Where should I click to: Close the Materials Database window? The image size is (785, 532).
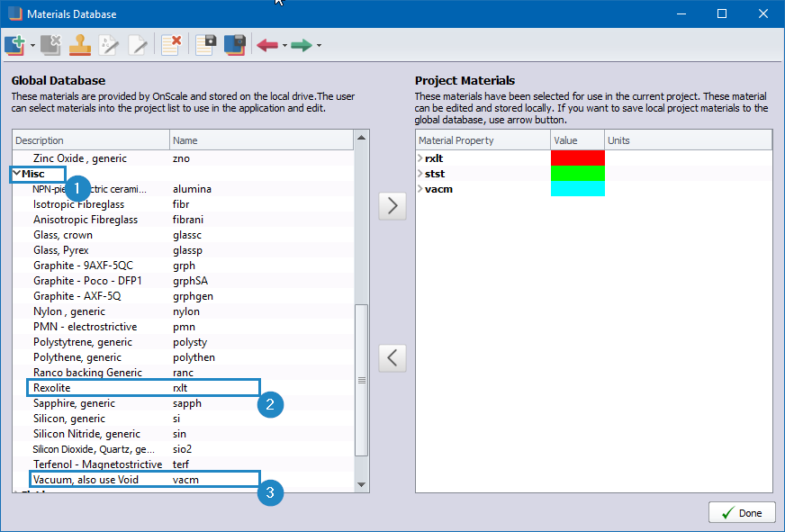point(763,14)
